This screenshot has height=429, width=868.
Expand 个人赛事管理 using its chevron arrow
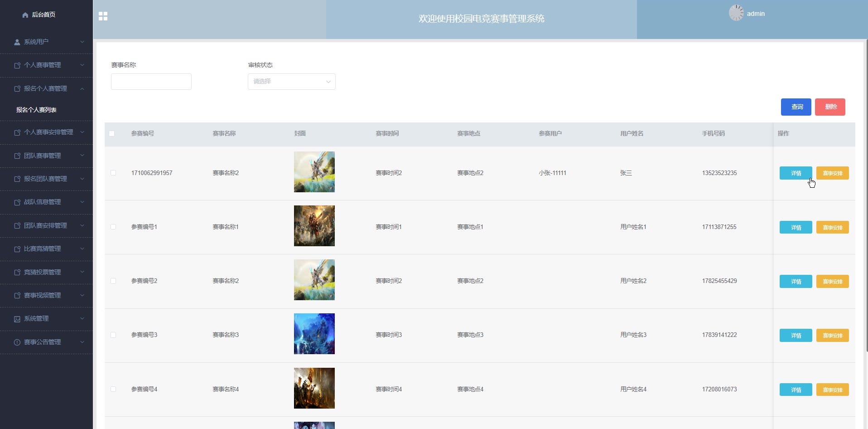point(82,65)
